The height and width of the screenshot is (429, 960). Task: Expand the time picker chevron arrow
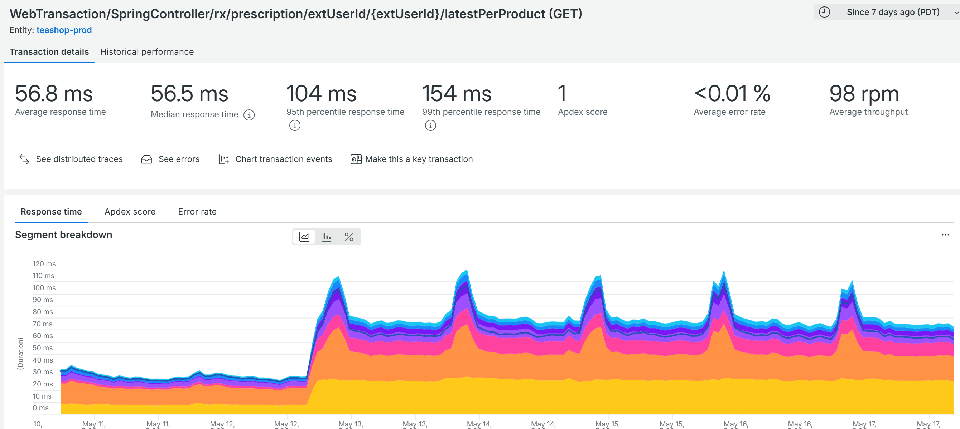click(x=956, y=12)
